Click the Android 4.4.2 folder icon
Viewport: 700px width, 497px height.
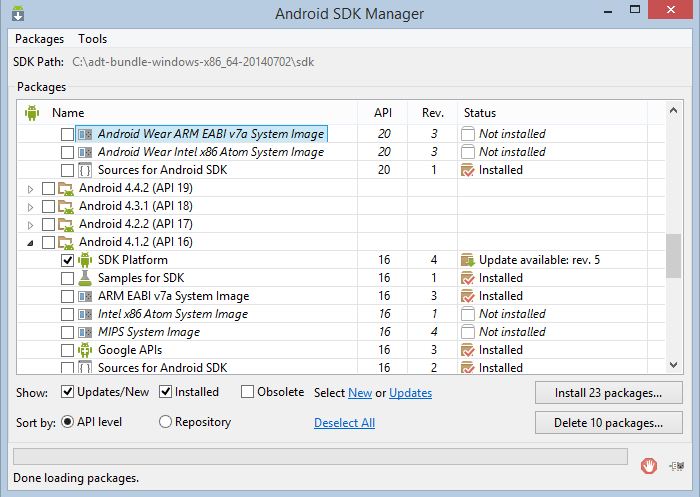click(66, 188)
